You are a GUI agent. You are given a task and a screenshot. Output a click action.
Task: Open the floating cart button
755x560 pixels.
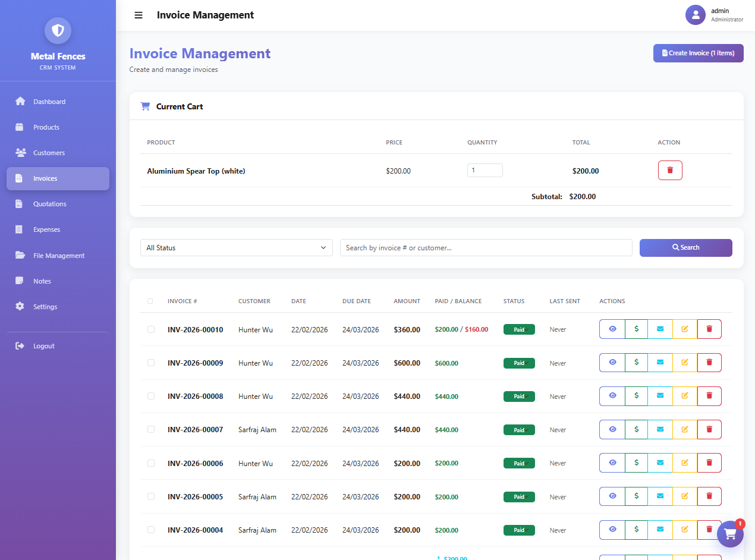tap(730, 534)
